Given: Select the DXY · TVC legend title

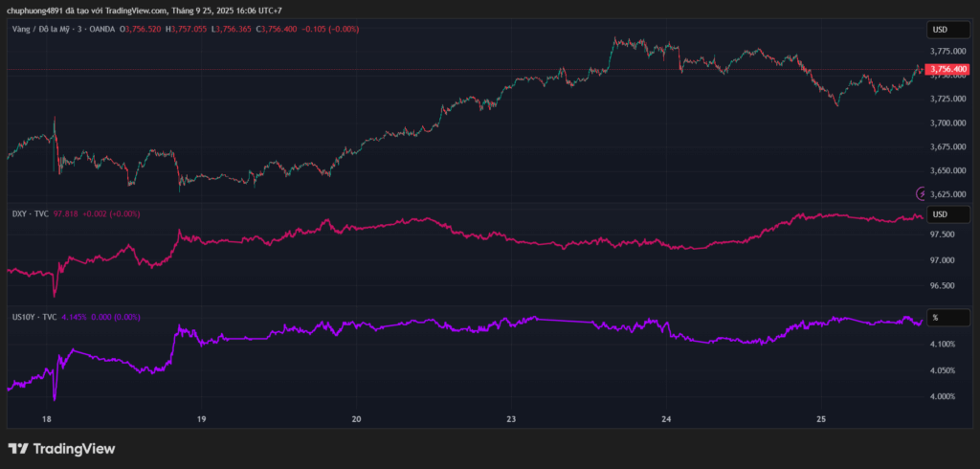Looking at the screenshot, I should [x=29, y=213].
